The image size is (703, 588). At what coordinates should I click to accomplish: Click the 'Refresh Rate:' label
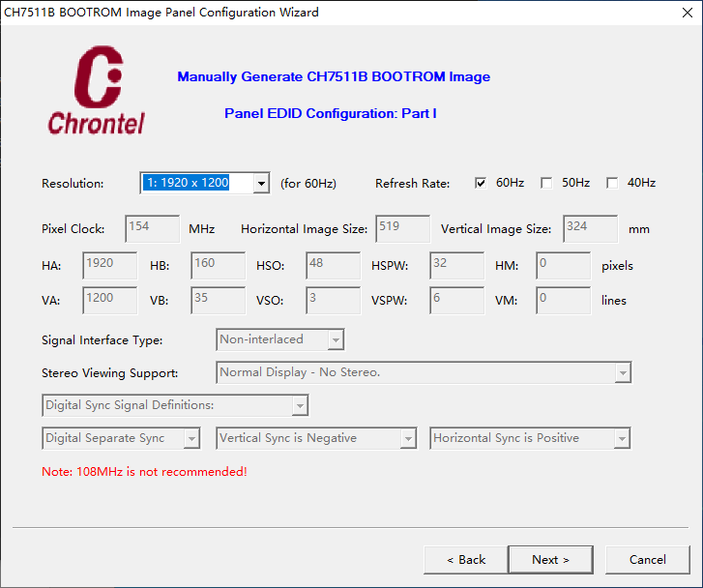(x=413, y=184)
